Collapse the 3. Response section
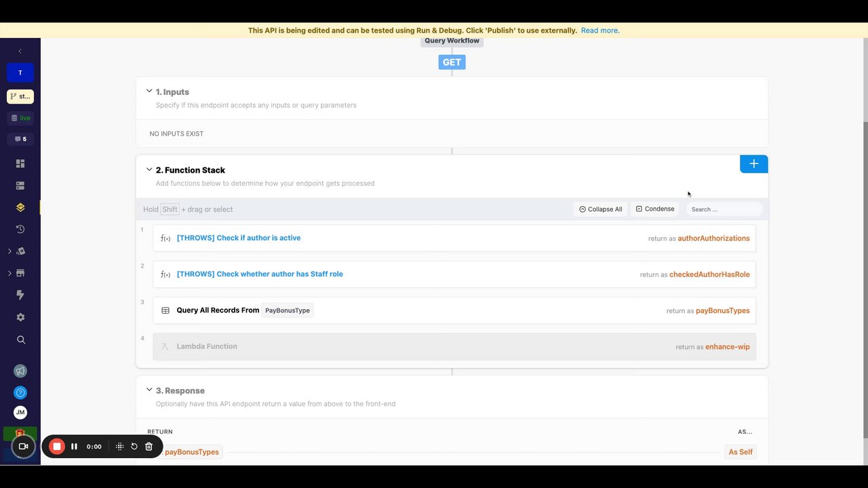The height and width of the screenshot is (488, 868). tap(149, 390)
